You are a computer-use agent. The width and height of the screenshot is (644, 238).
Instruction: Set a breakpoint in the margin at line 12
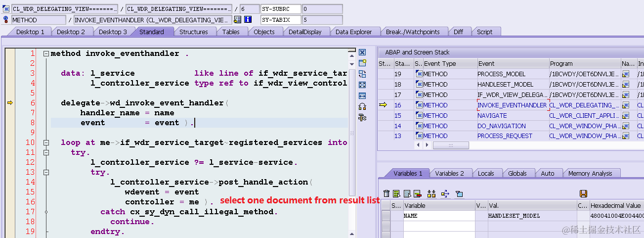pos(10,162)
